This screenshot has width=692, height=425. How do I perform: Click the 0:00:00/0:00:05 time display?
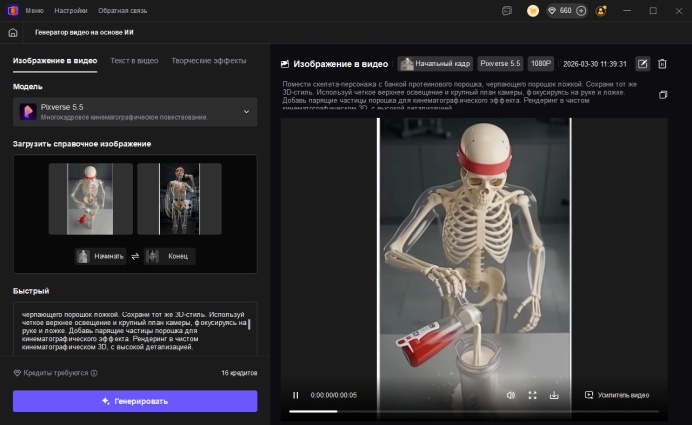point(334,395)
